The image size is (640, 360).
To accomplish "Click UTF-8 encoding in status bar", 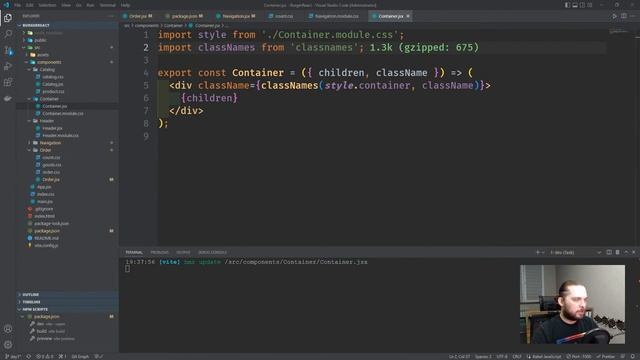I will point(502,356).
